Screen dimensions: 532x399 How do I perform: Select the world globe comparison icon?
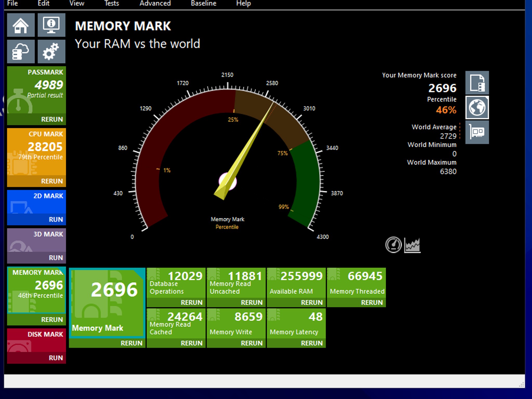(477, 108)
